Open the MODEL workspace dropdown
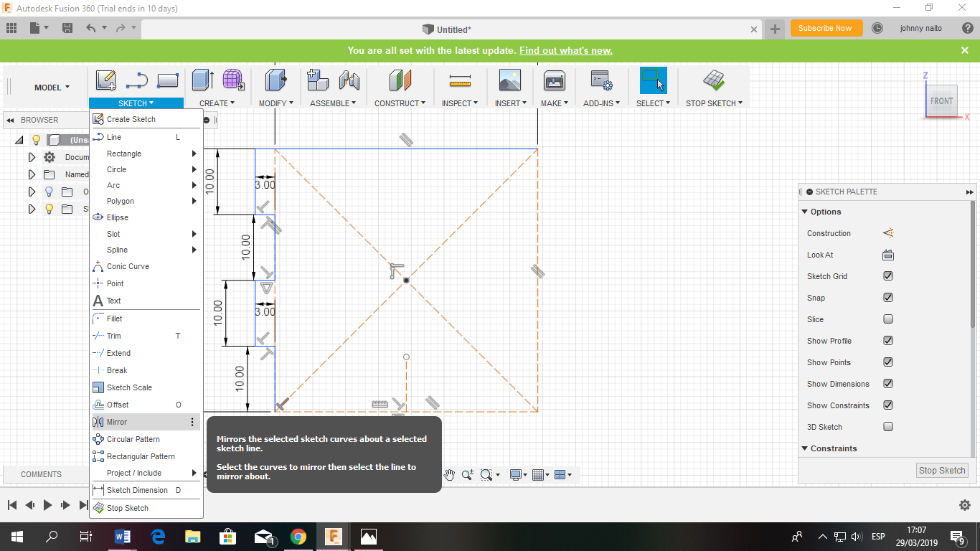 (x=52, y=88)
